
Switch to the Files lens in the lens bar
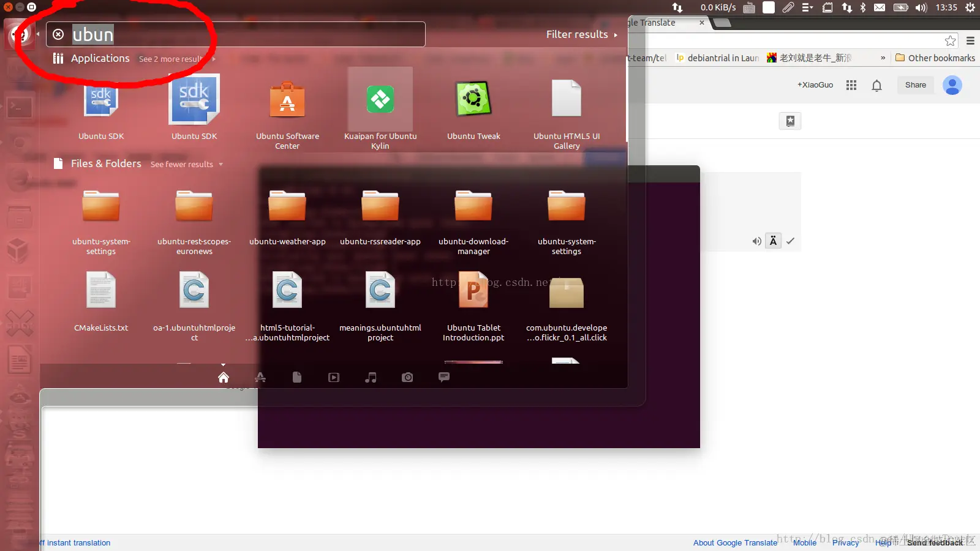click(297, 377)
